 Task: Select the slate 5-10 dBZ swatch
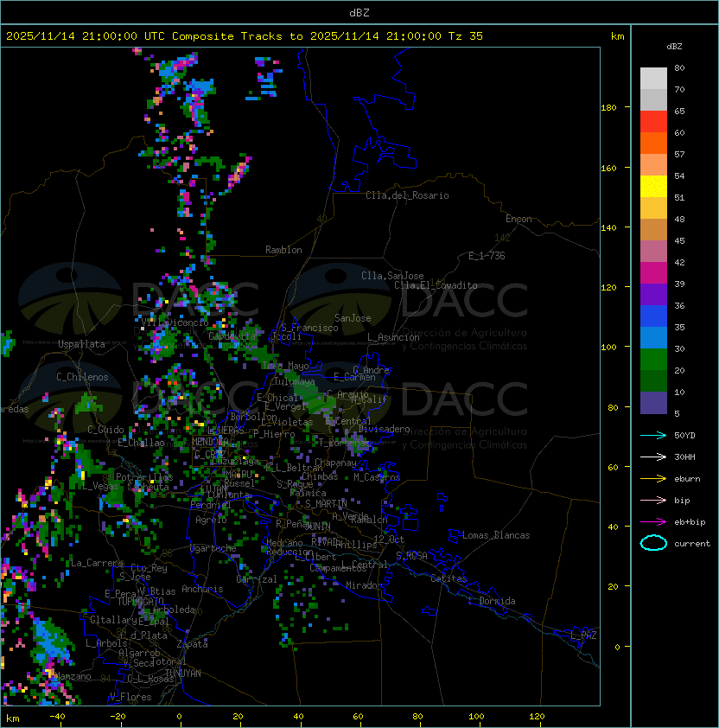point(653,403)
